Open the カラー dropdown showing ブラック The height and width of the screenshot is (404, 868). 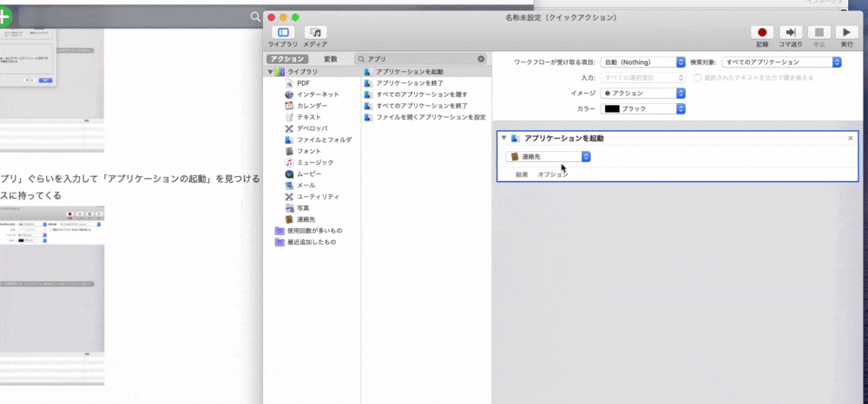tap(642, 109)
